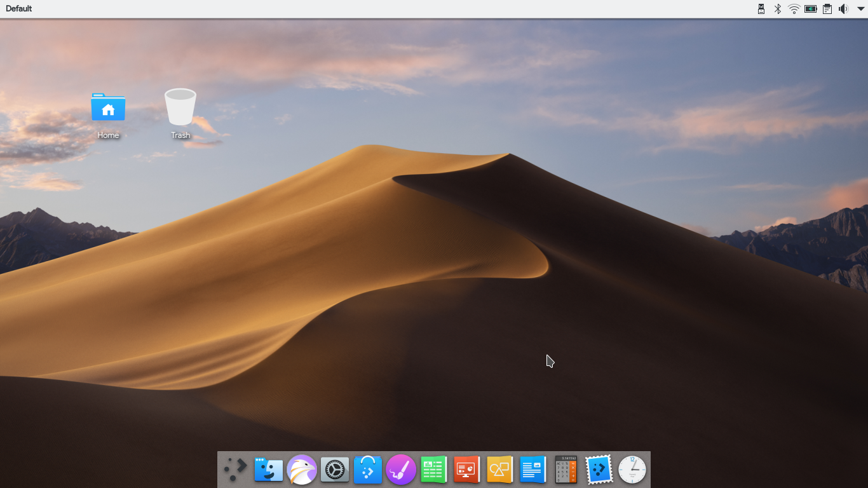Viewport: 868px width, 488px height.
Task: Open Bluetooth settings from the system tray
Action: click(777, 9)
